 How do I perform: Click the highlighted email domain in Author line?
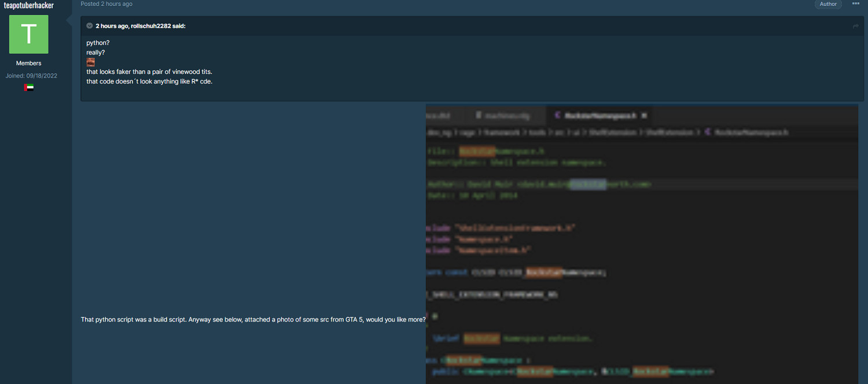tap(588, 184)
